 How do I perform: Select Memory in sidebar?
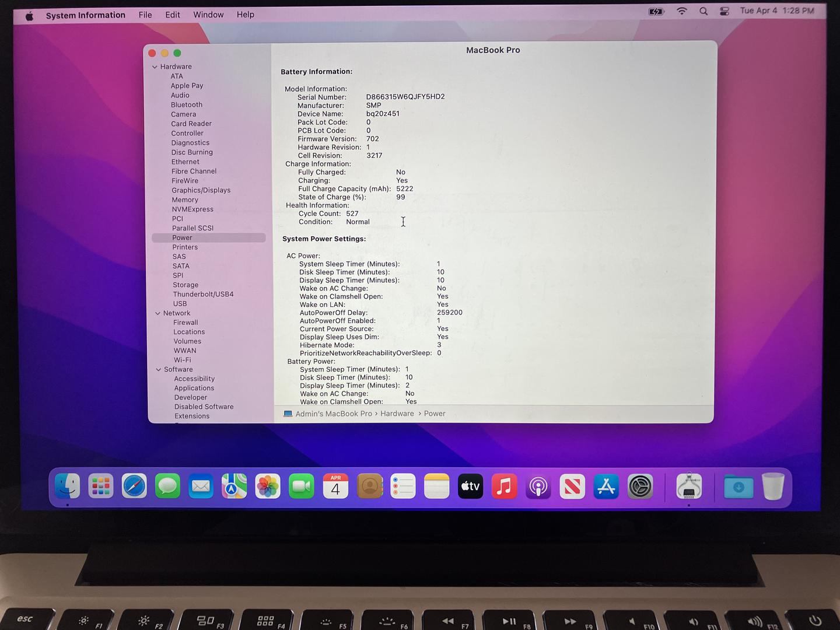click(x=185, y=200)
